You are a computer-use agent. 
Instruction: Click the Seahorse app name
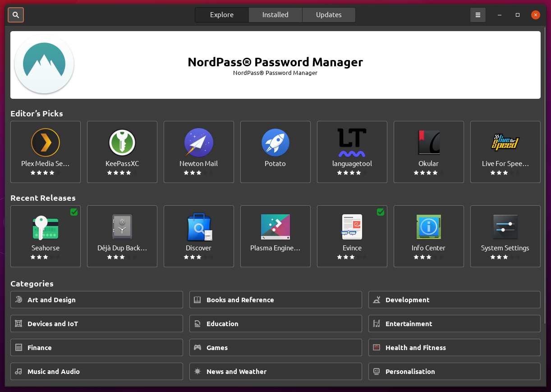(46, 248)
